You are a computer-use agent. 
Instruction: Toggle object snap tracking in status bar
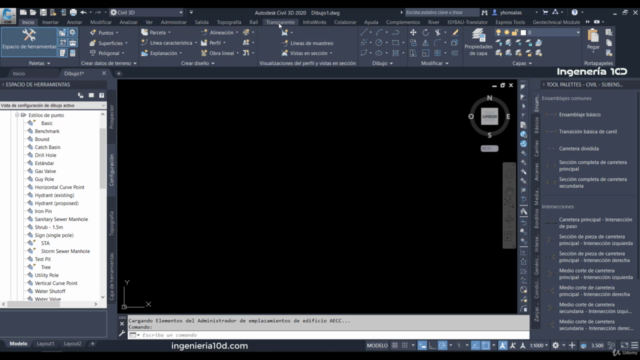click(476, 345)
